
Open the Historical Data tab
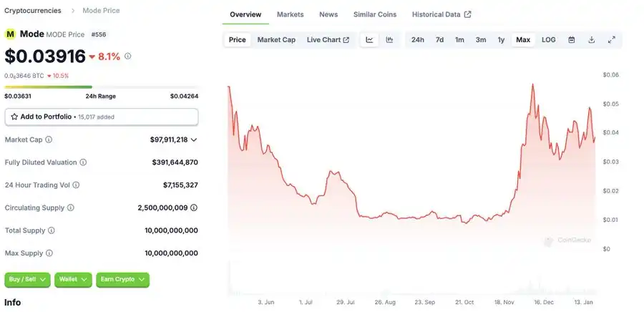pos(441,14)
